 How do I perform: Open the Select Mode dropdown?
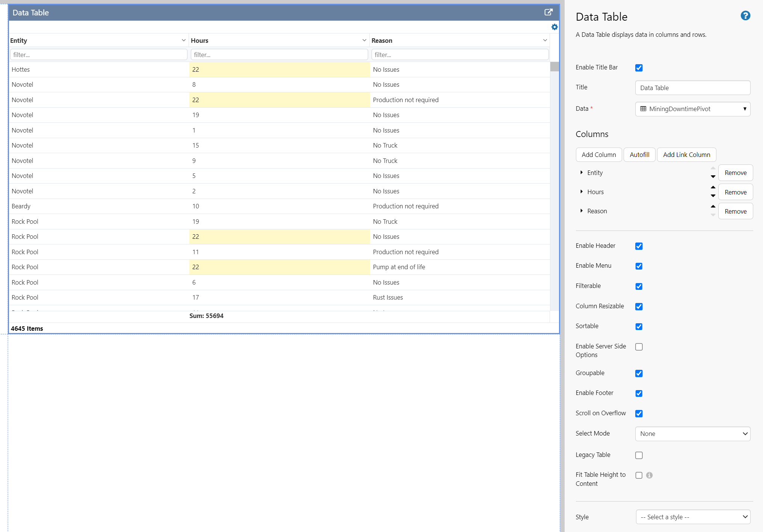point(692,434)
